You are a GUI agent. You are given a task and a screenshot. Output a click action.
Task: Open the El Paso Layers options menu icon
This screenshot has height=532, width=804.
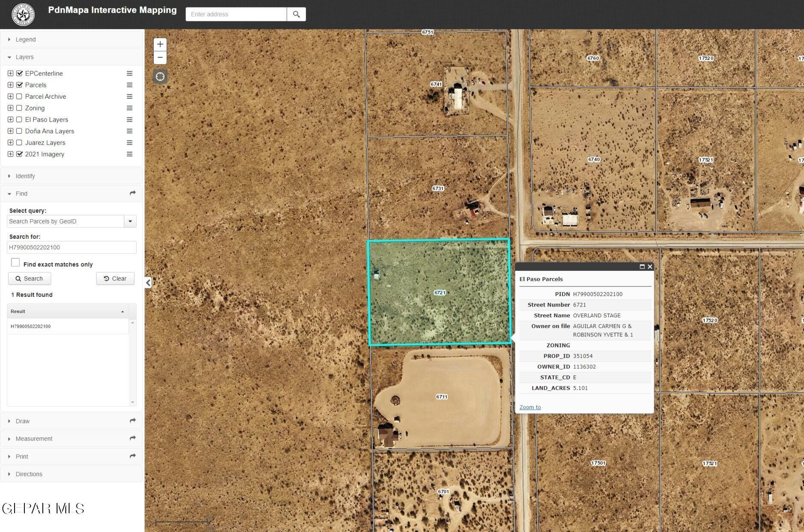pos(129,120)
